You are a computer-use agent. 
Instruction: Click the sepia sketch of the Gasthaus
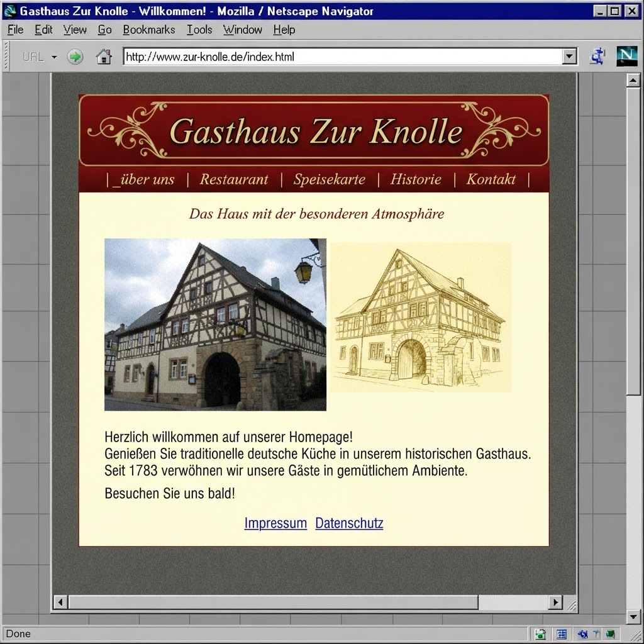coord(421,318)
